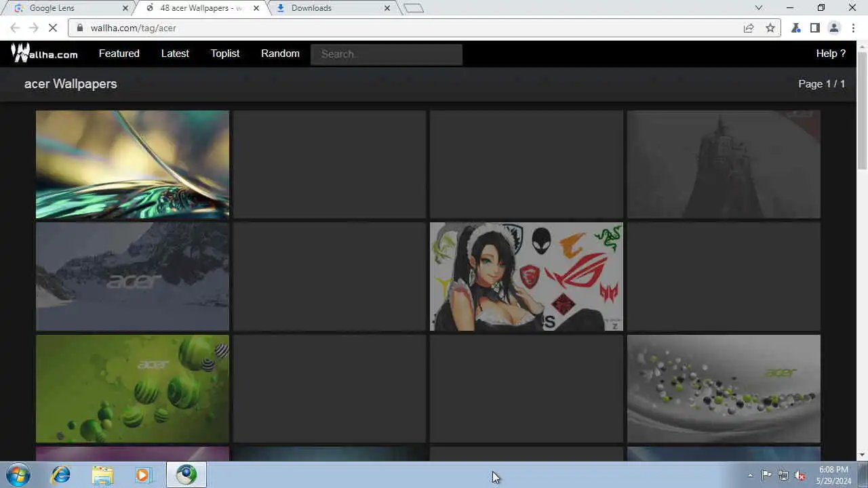Launch Internet Explorer from the taskbar
This screenshot has width=868, height=488.
pyautogui.click(x=61, y=475)
